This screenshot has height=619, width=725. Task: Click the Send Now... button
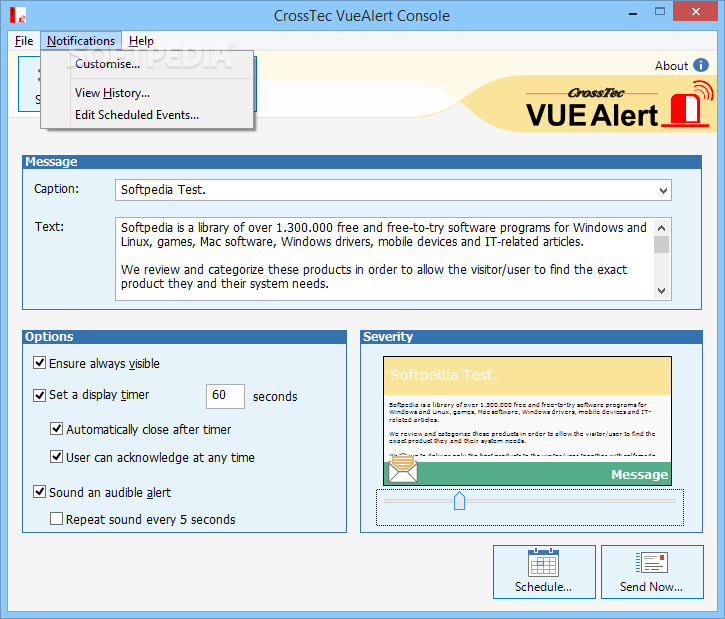point(652,572)
